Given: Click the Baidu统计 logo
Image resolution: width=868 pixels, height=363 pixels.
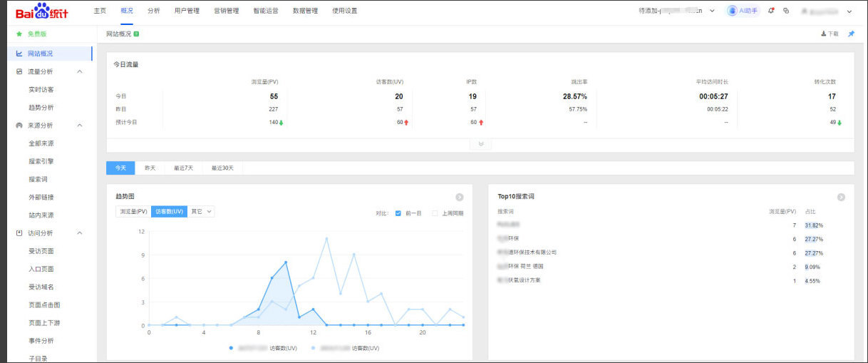Looking at the screenshot, I should [x=42, y=11].
